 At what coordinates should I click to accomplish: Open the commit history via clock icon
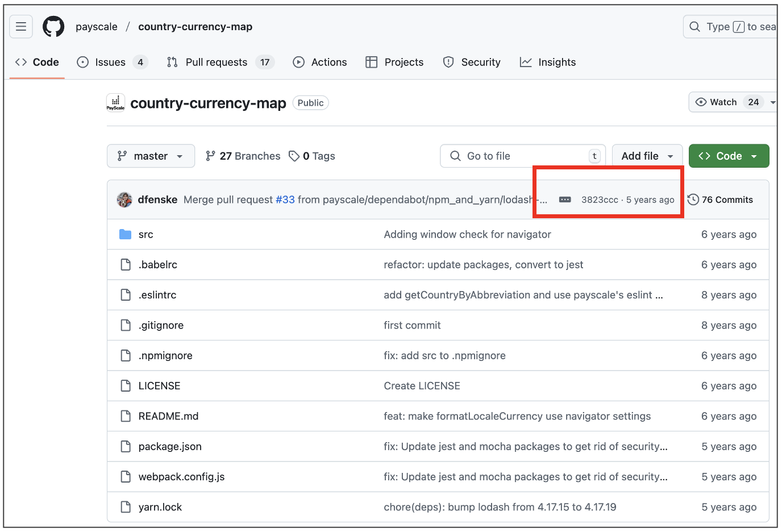(694, 199)
